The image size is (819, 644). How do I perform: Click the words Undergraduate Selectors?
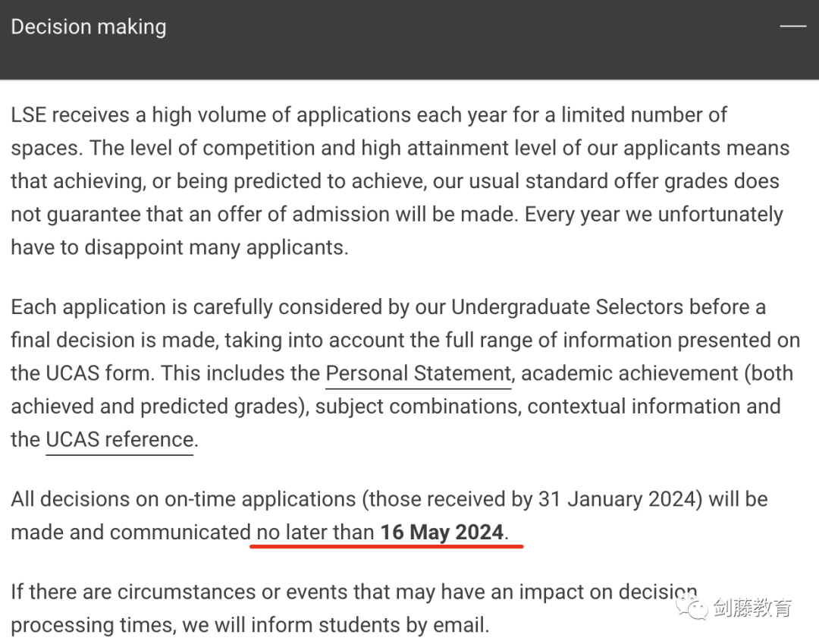pyautogui.click(x=566, y=307)
